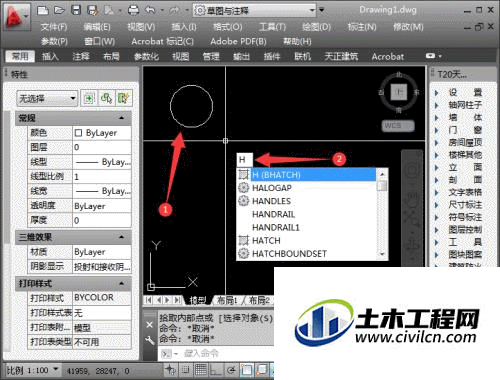Screen dimensions: 500x380
Task: Click the next layout tab arrow
Action: coord(167,300)
